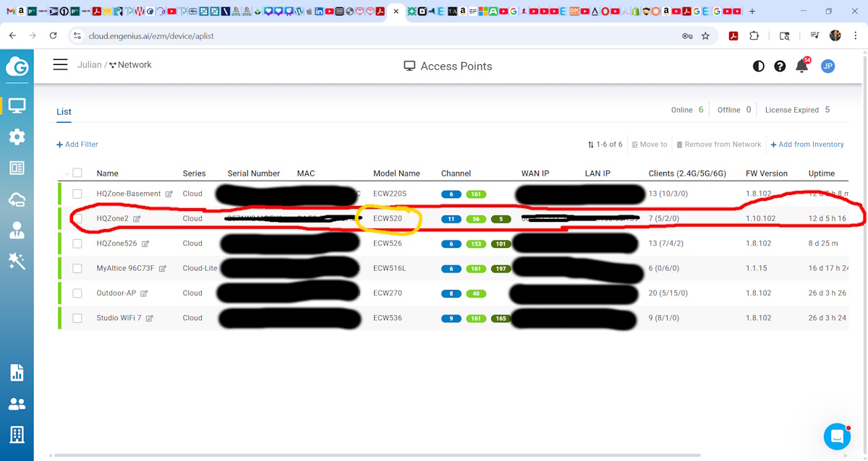Click Add from Inventory
Screen dimensions: 868x461
point(807,145)
